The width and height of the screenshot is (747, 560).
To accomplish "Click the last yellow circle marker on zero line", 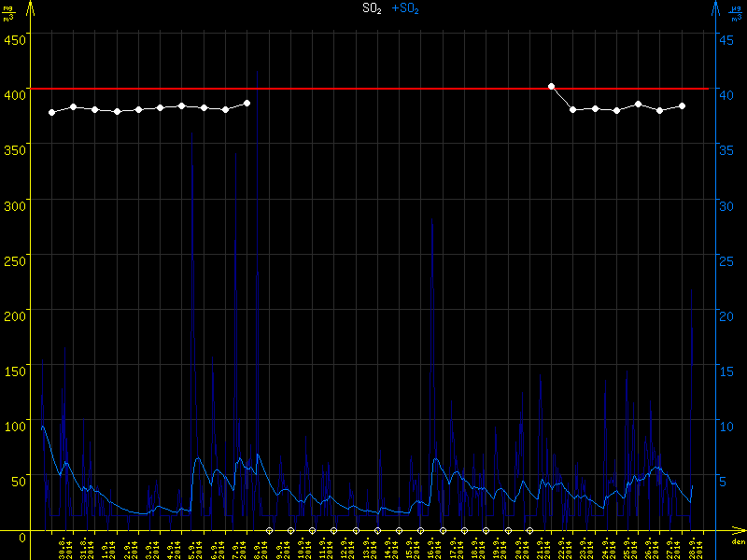I will [529, 530].
